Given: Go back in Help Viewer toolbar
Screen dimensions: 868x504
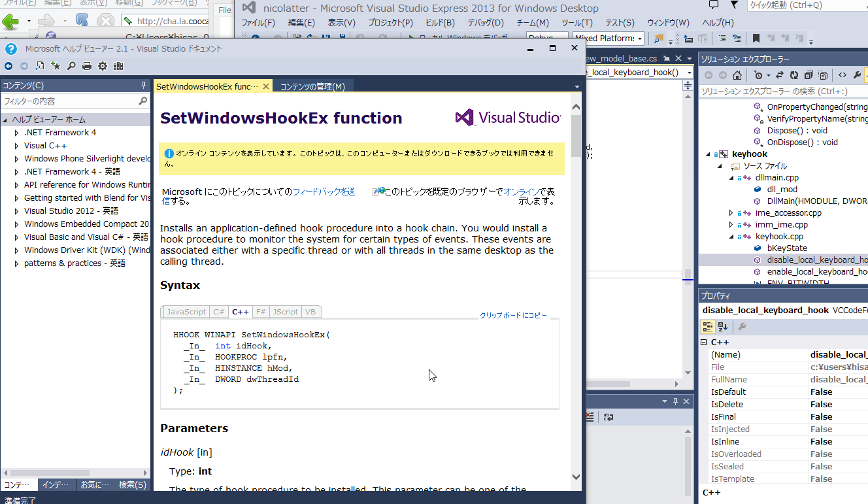Looking at the screenshot, I should (x=8, y=66).
